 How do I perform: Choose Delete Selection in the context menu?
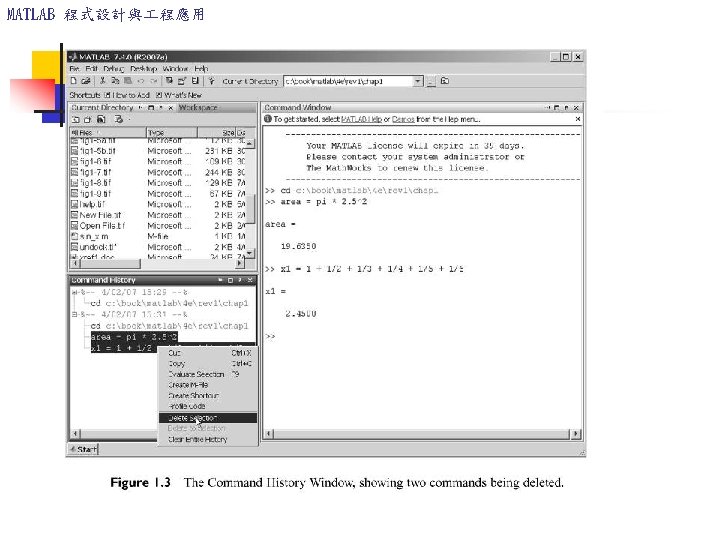[208, 418]
